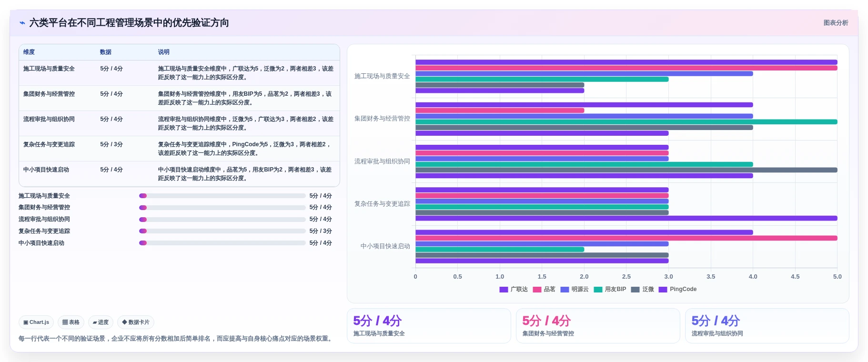868x362 pixels.
Task: Toggle 明源云 legend swatch
Action: pyautogui.click(x=565, y=290)
